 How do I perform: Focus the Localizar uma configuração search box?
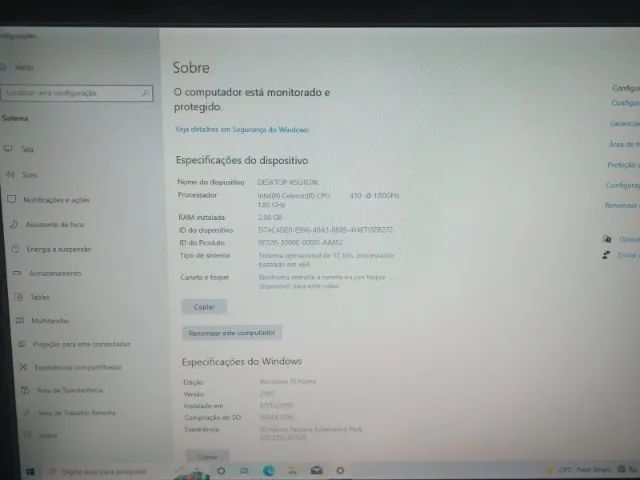[77, 93]
